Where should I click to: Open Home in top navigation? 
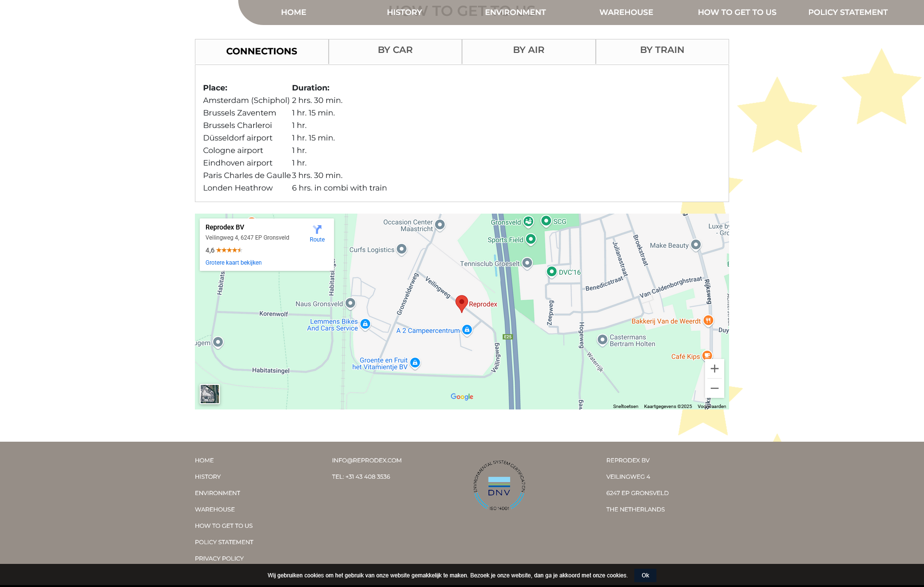coord(294,12)
